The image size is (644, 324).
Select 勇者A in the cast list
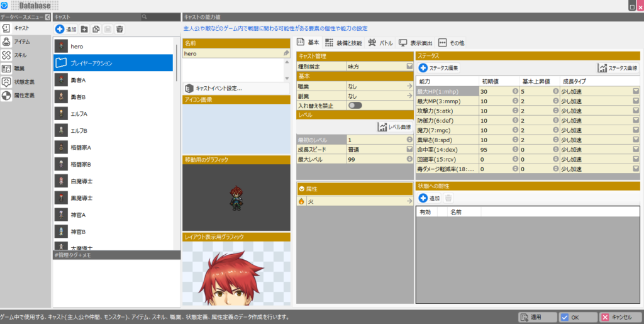point(79,79)
